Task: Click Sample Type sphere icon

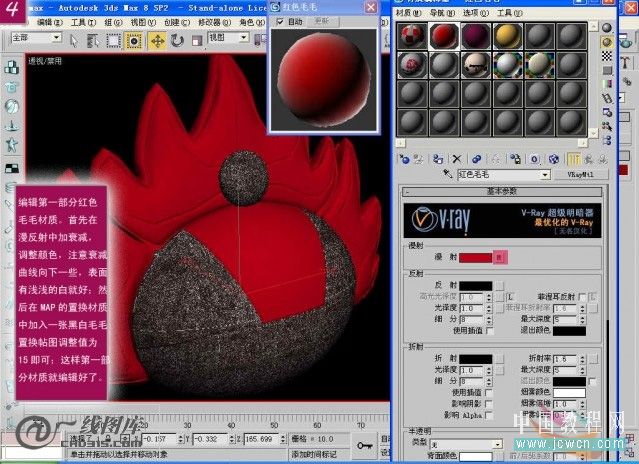Action: coord(607,28)
